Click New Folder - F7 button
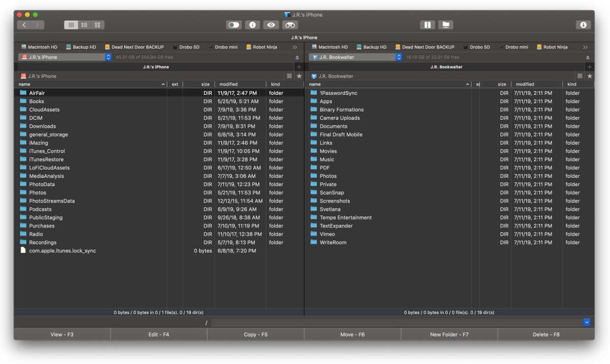Screen dimensions: 610x364 [449, 335]
